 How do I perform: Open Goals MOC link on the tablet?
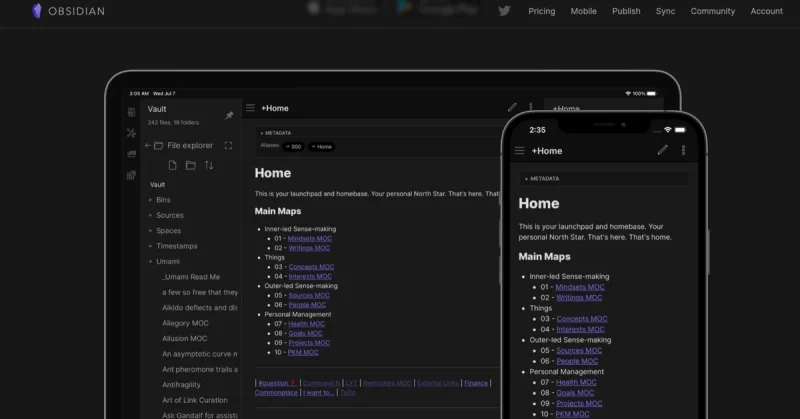click(305, 333)
